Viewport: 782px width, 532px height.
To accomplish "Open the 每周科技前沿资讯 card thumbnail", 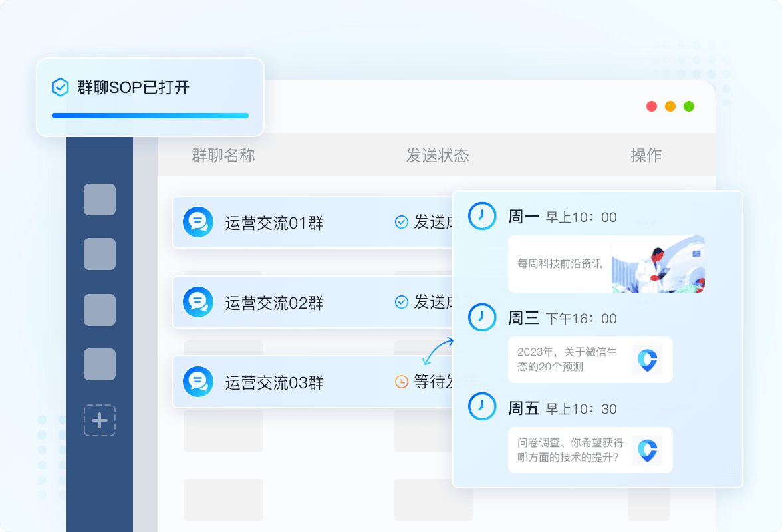I will point(658,264).
